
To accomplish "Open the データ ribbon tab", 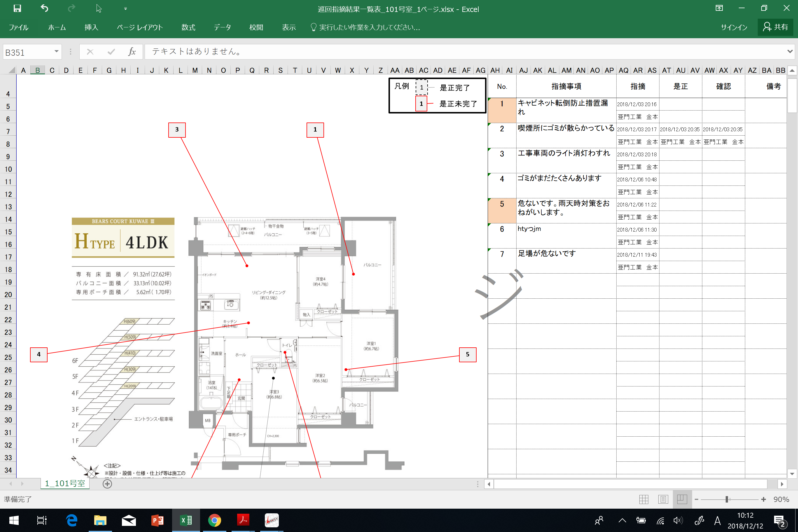I will click(222, 27).
